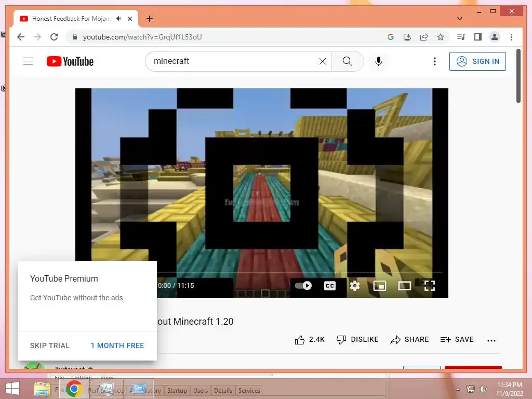Open more actions ellipsis below video

point(491,340)
